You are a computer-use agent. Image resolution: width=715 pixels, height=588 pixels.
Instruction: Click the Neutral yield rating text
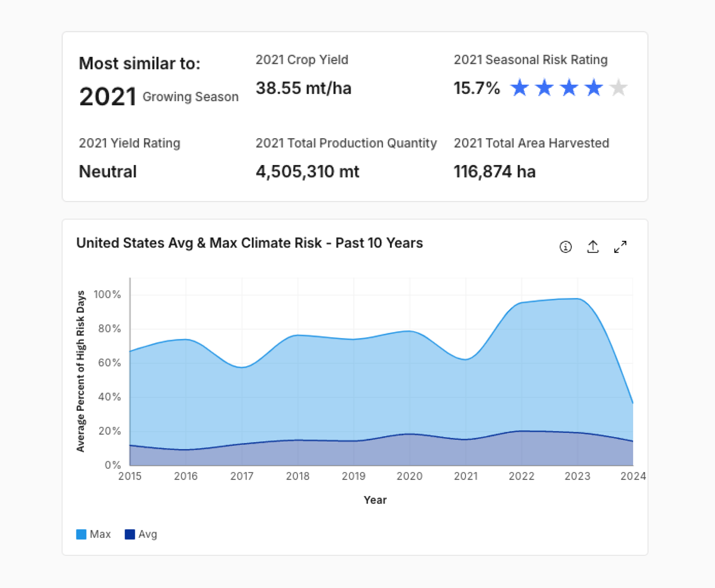108,172
